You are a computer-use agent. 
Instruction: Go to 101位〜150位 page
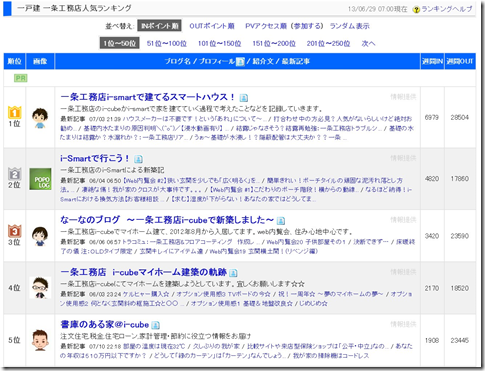(219, 43)
